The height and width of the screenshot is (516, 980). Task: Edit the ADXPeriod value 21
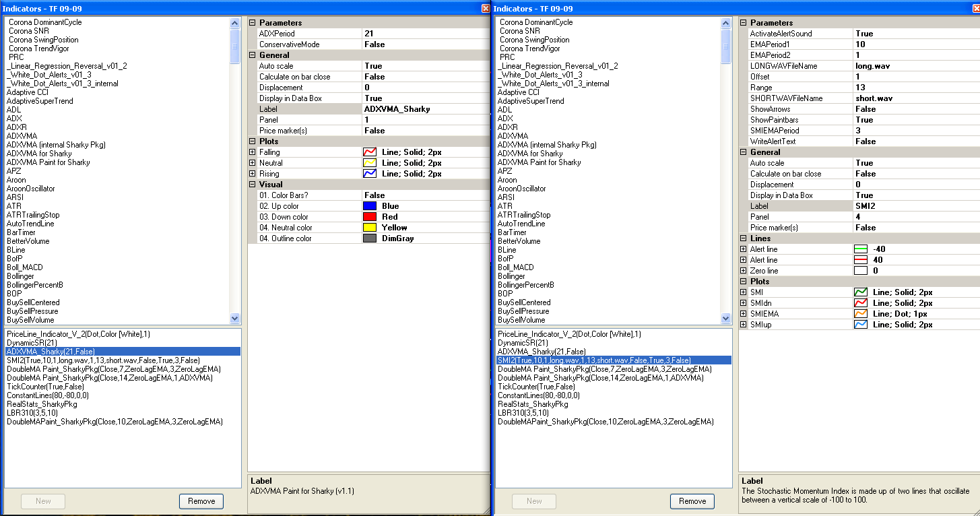[x=426, y=34]
